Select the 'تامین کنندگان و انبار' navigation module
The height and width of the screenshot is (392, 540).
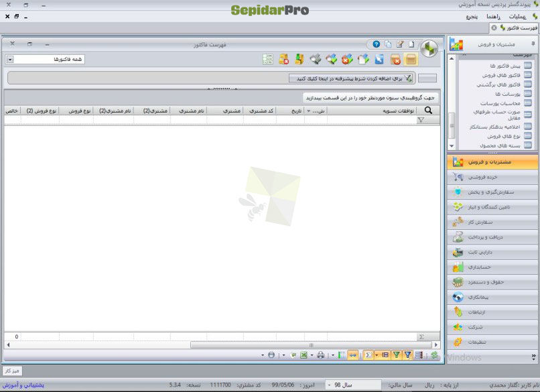point(492,206)
